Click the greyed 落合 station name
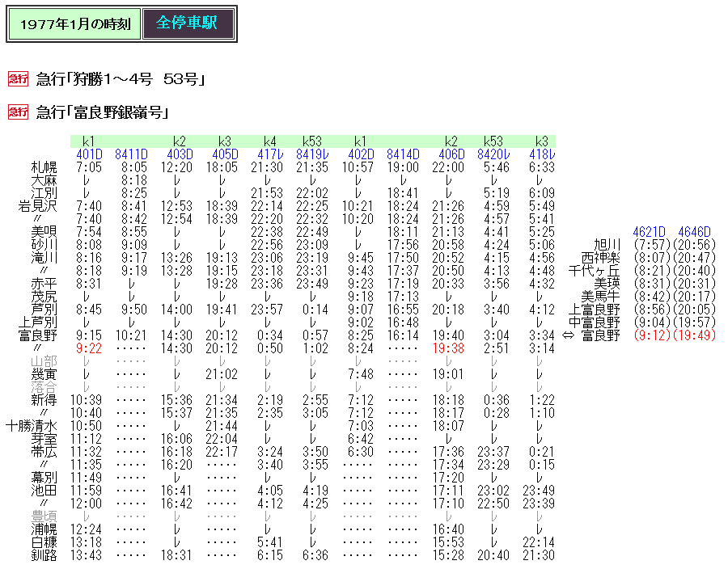The height and width of the screenshot is (569, 728). pos(44,387)
